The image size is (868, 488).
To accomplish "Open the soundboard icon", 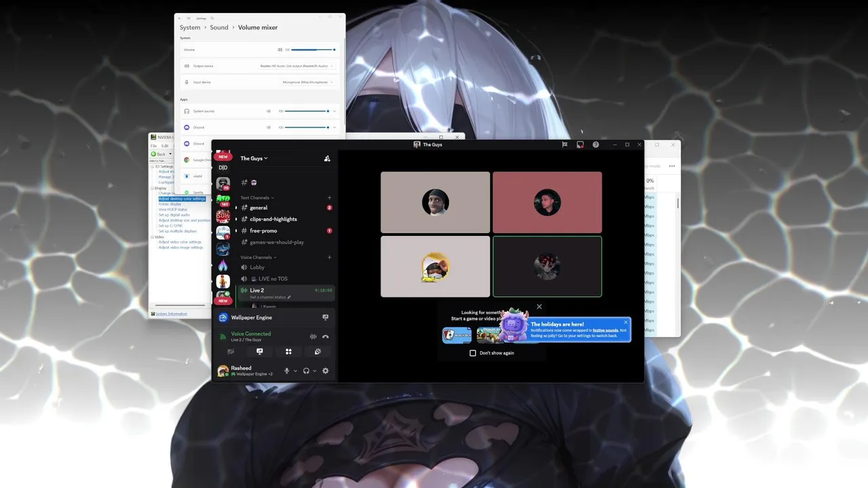I will pyautogui.click(x=318, y=352).
